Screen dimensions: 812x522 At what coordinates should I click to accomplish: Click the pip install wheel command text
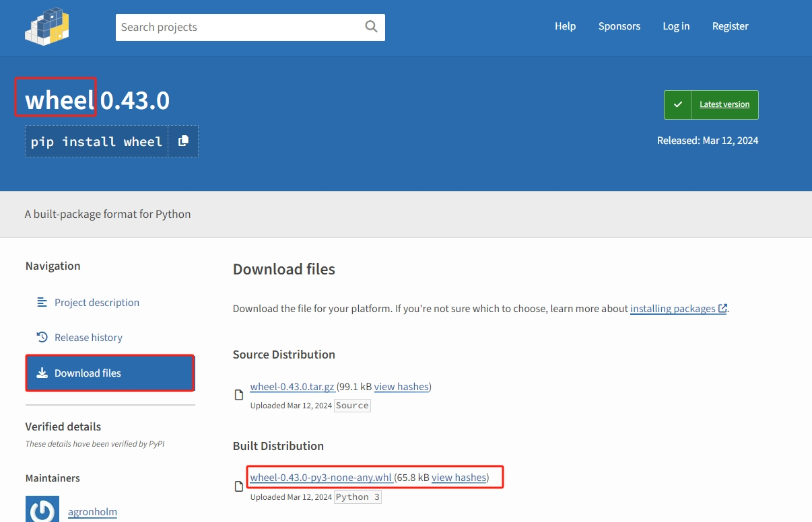click(96, 141)
